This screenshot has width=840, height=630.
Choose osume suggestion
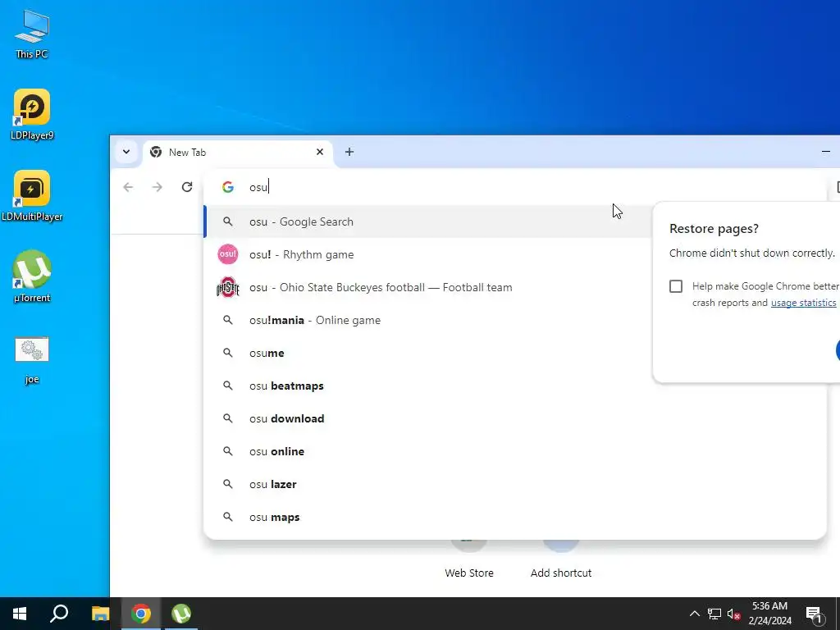coord(428,353)
